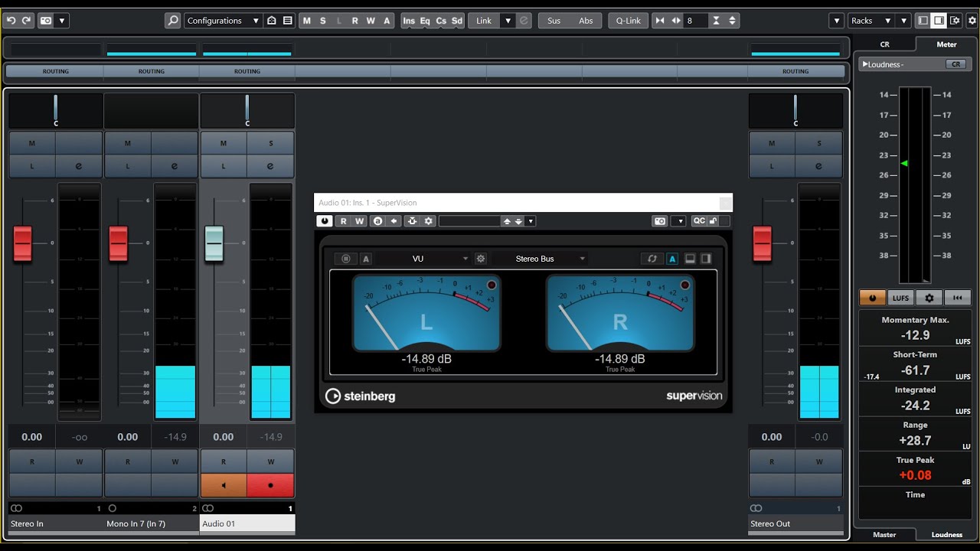
Task: Click the SuperVision pause measurement icon
Action: pyautogui.click(x=346, y=259)
